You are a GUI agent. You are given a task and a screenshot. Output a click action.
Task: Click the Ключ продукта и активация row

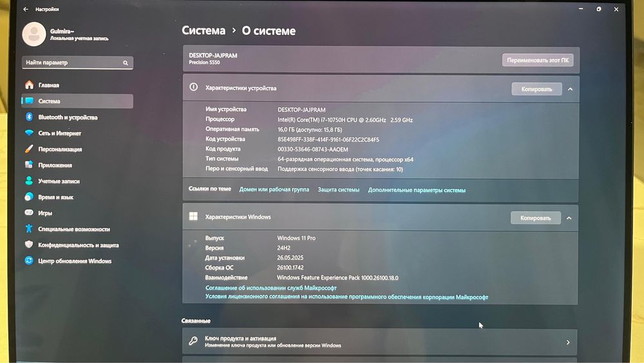pos(379,342)
